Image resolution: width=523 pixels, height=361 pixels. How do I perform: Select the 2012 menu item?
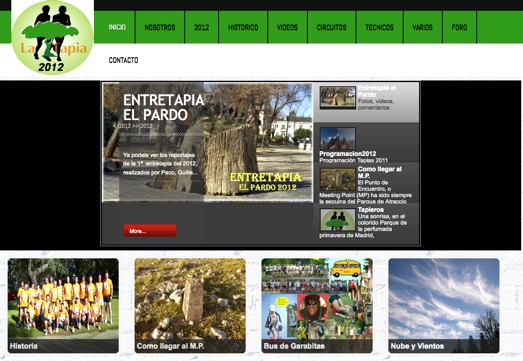pos(201,27)
